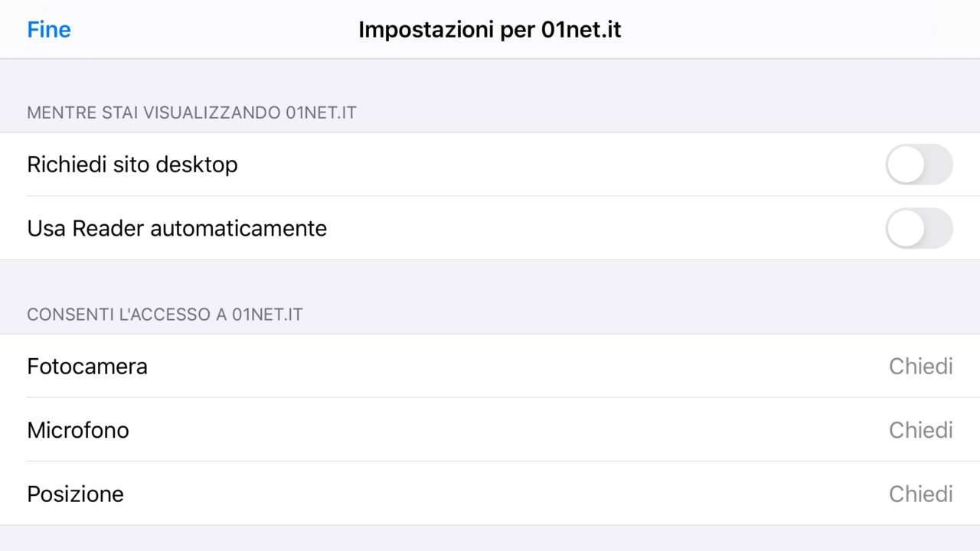Click the knob of the Richiedi sito desktop switch
Image resolution: width=980 pixels, height=551 pixels.
tap(906, 165)
